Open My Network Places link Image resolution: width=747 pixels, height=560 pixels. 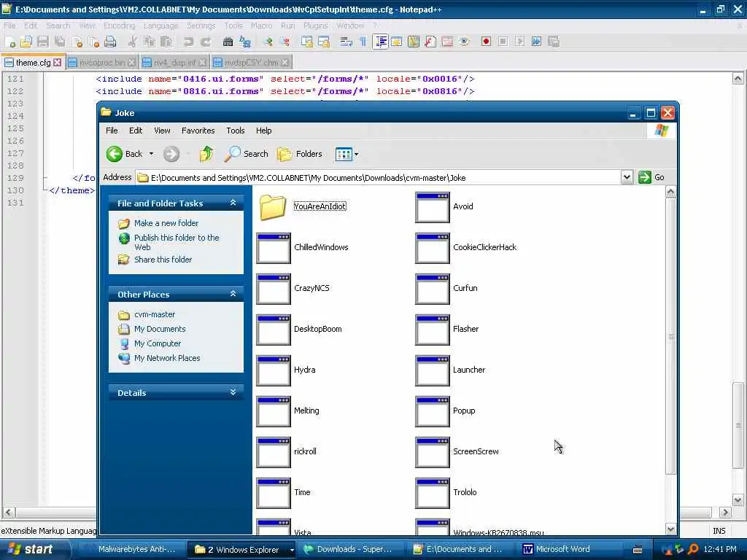click(167, 358)
